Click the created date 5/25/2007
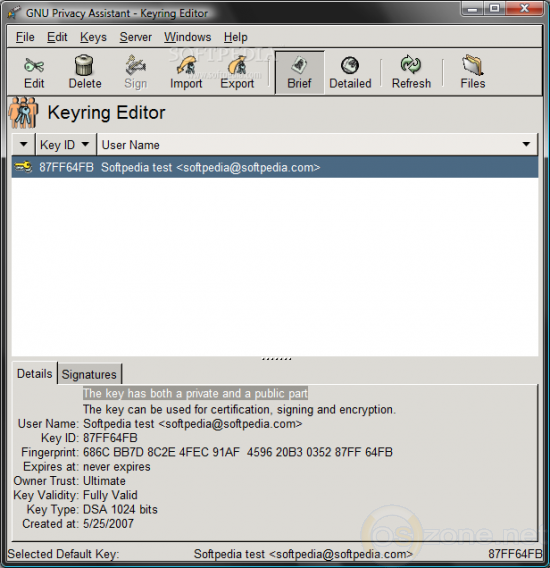 (x=108, y=523)
